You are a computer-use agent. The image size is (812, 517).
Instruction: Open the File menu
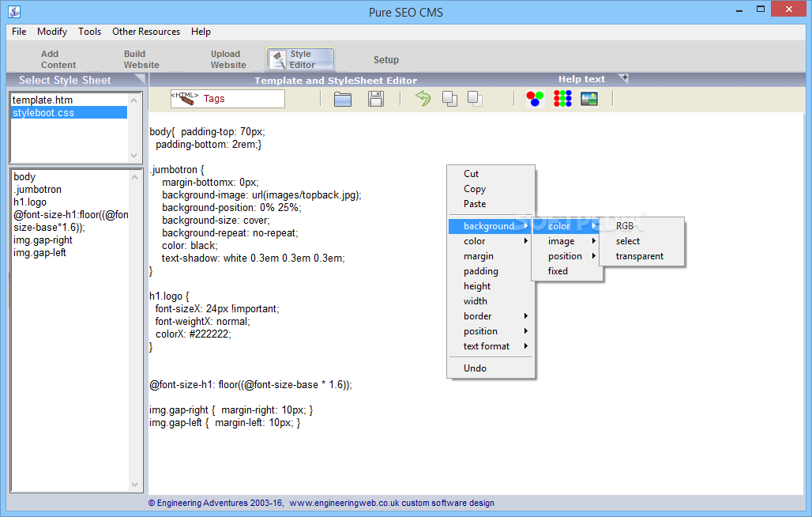[x=19, y=32]
